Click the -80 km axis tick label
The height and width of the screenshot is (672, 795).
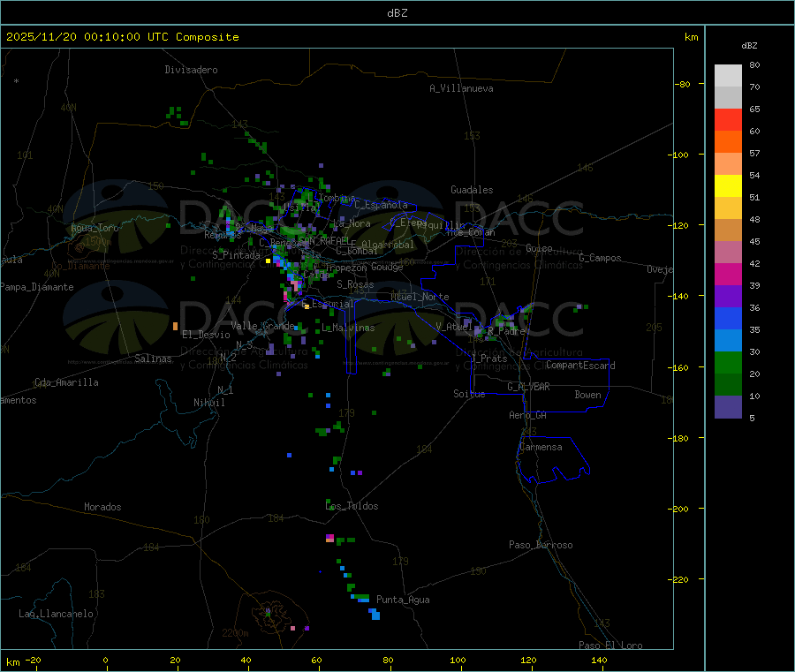point(682,84)
